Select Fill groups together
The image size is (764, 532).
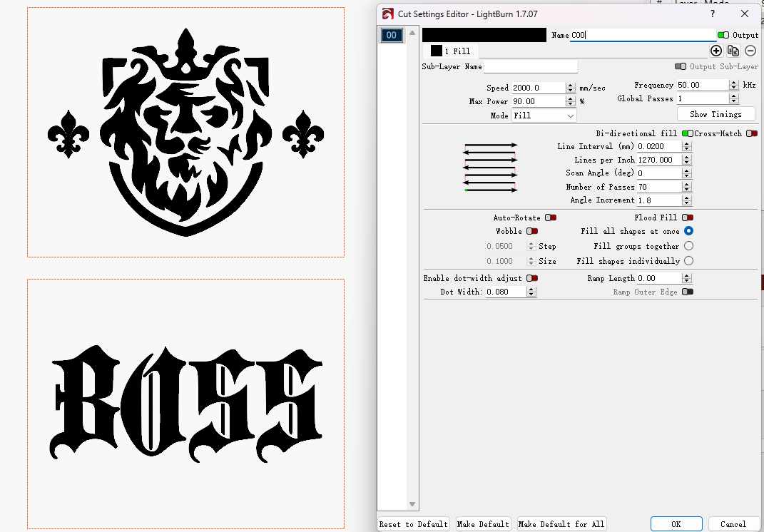tap(688, 246)
